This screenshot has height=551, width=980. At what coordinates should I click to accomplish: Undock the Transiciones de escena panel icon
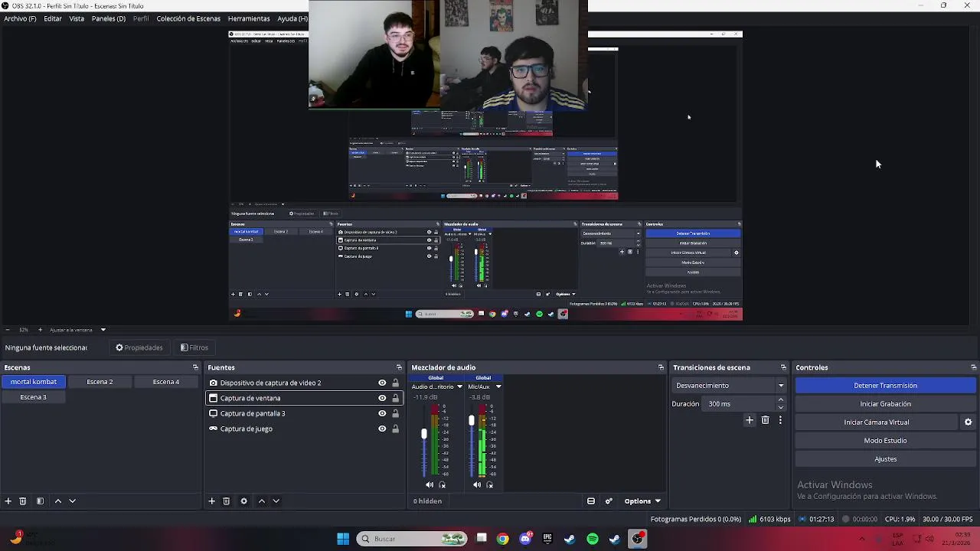point(783,368)
